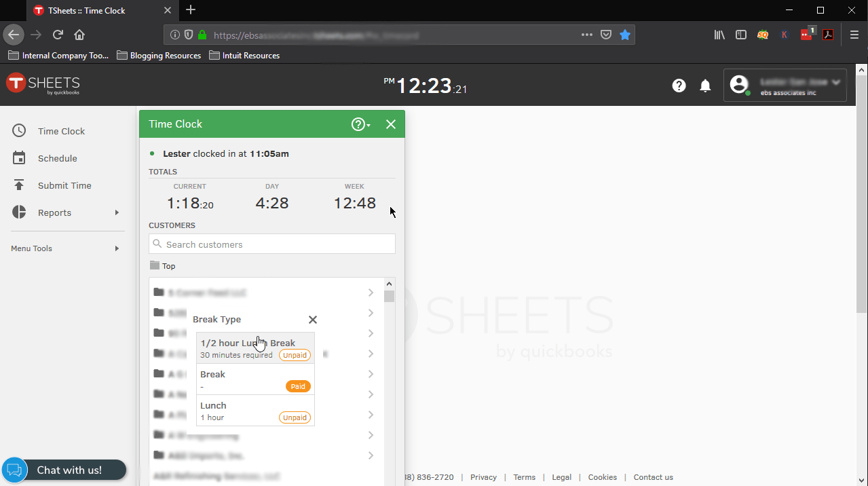Viewport: 868px width, 486px height.
Task: Select the paid Break option
Action: point(255,379)
